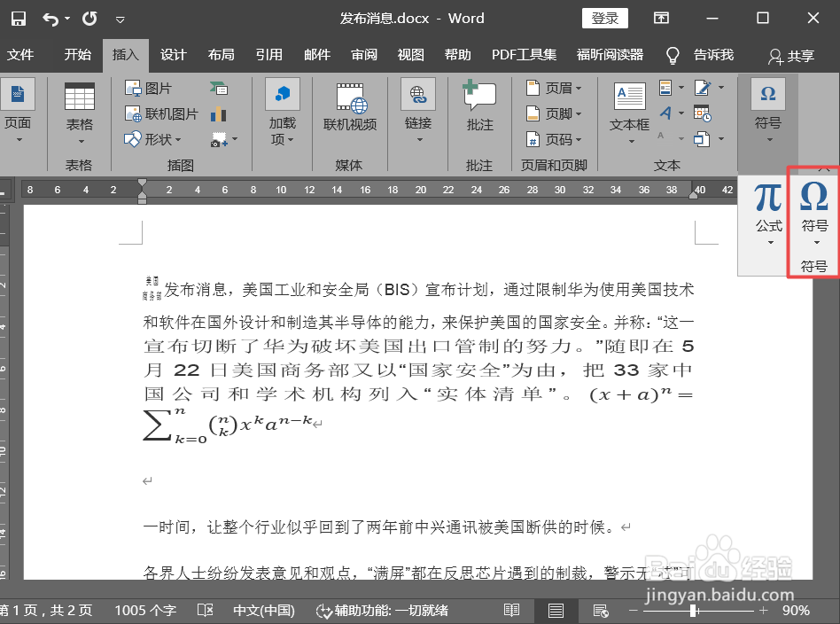Screen dimensions: 840x624
Task: Click the 登录 sign-in button
Action: pyautogui.click(x=605, y=19)
